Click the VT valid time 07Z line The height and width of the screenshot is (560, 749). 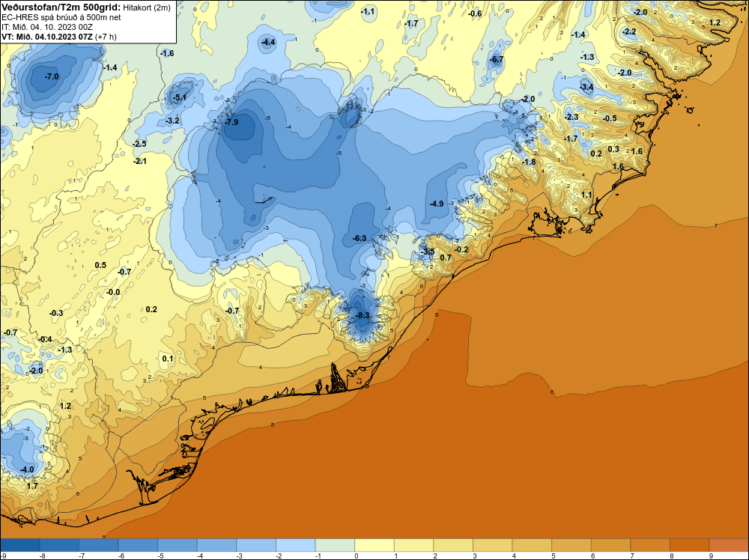58,36
